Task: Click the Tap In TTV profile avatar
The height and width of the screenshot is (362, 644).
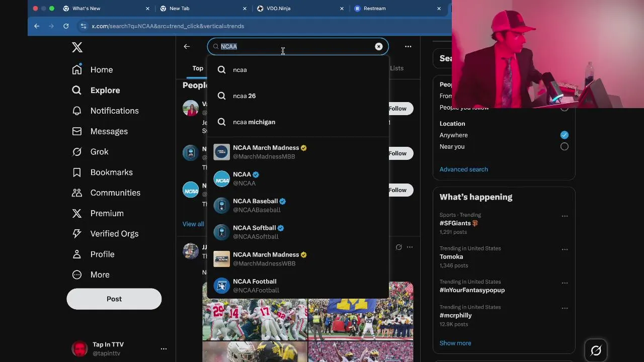Action: point(79,348)
